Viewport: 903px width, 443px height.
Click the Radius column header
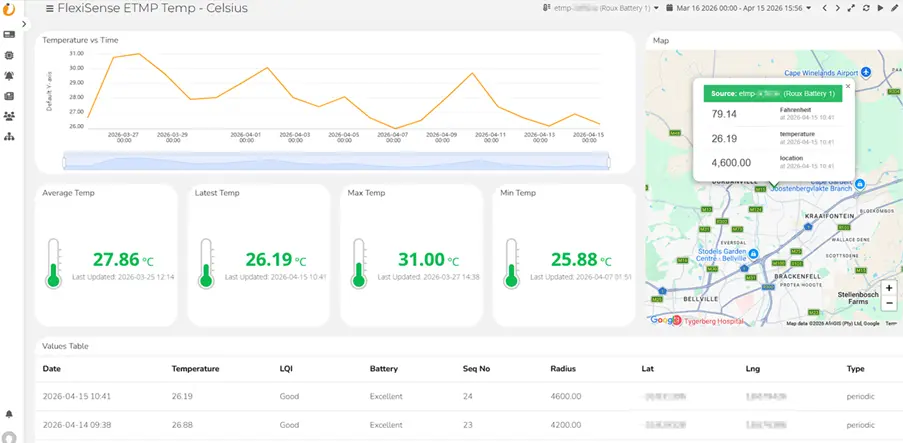[x=563, y=369]
